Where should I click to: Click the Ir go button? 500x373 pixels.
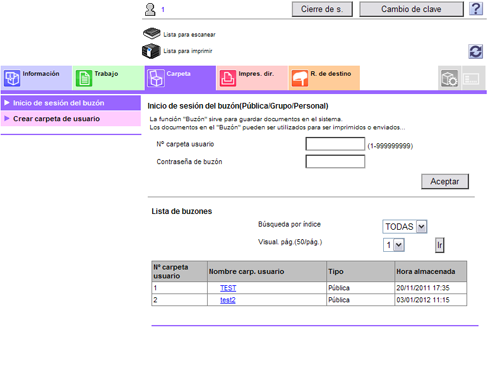tap(440, 245)
